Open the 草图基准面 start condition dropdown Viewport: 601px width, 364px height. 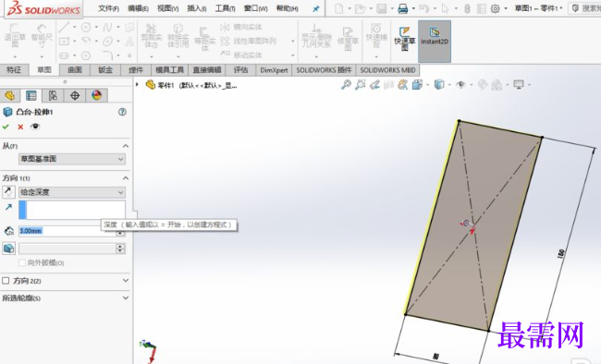72,159
